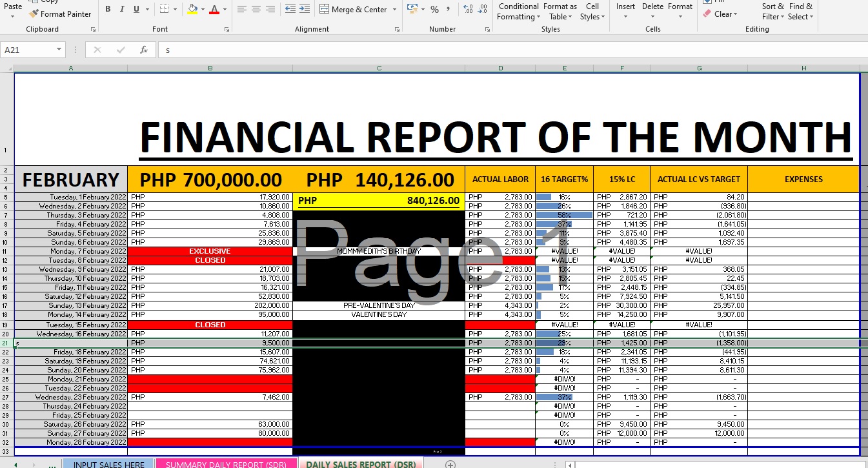Apply the yellow fill color bucket
This screenshot has width=868, height=468.
coord(192,9)
